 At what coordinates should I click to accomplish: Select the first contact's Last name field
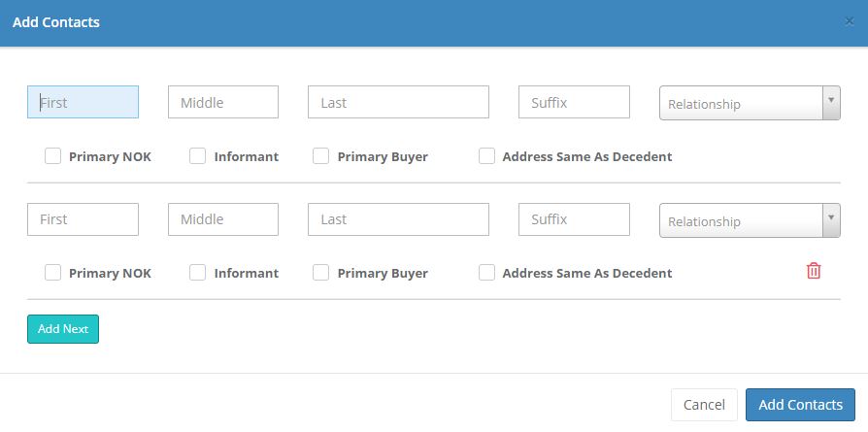pyautogui.click(x=398, y=102)
